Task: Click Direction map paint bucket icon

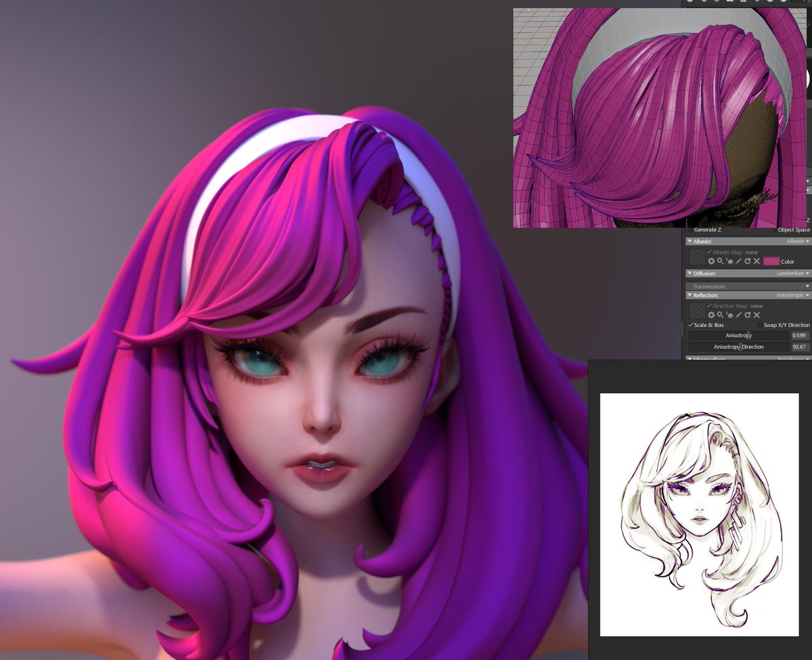Action: click(730, 315)
